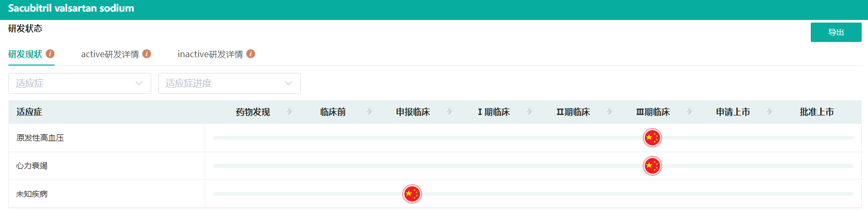Image resolution: width=868 pixels, height=212 pixels.
Task: Open the inactive研发详情 tab
Action: click(x=210, y=54)
